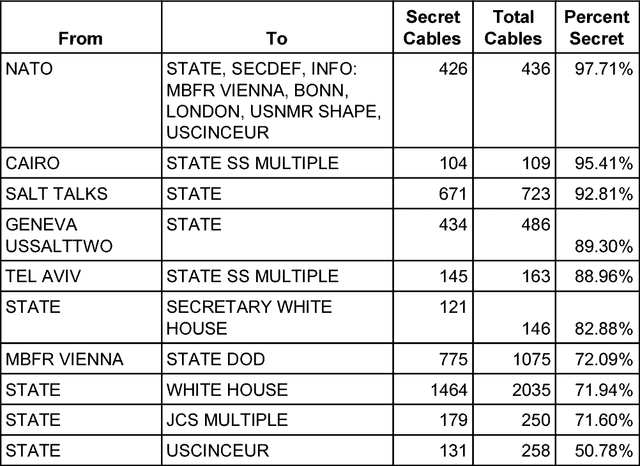
Task: Select the 'STATE DOD' destination cell
Action: coord(214,360)
